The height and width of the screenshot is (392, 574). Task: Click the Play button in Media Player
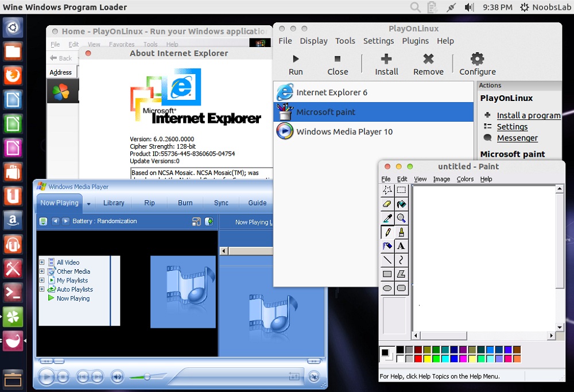[x=46, y=377]
